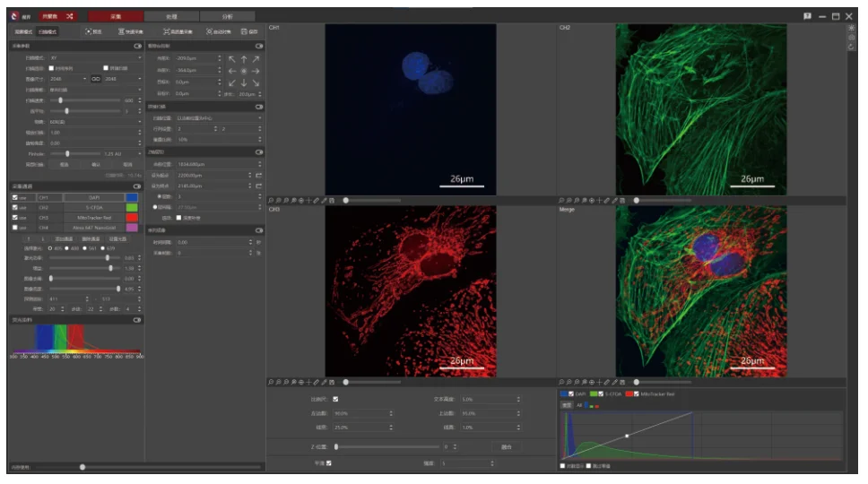Click the crosshair plus icon under the CH3 view
Image resolution: width=868 pixels, height=484 pixels.
coord(308,382)
